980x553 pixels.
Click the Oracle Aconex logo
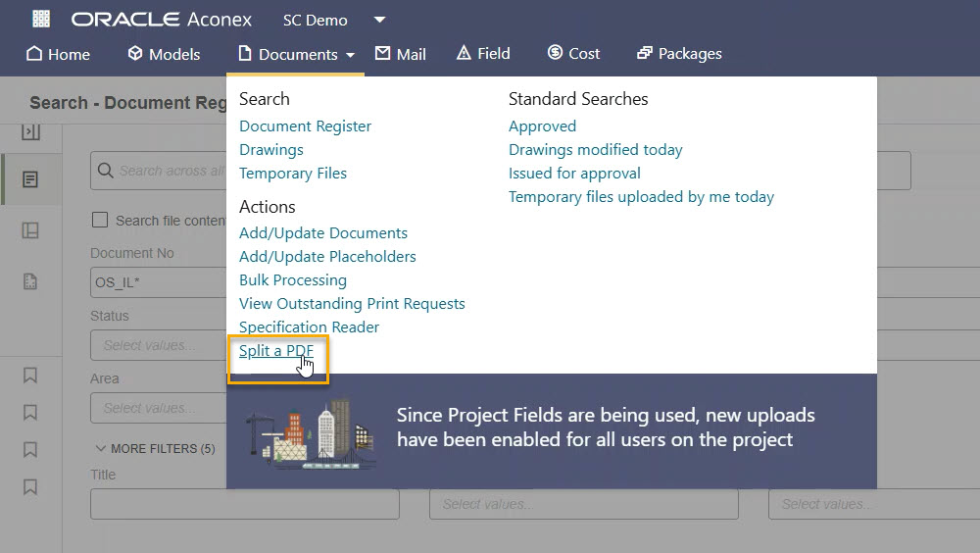(162, 20)
